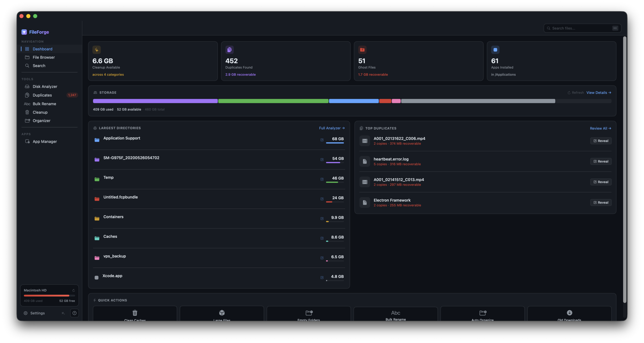
Task: Click the Duplicates Found card icon
Action: tap(229, 50)
